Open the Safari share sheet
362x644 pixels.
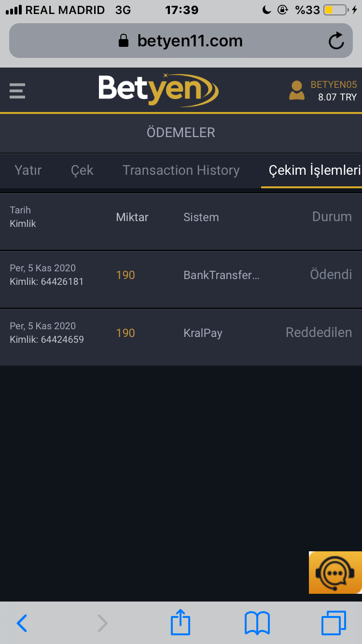pos(181,623)
